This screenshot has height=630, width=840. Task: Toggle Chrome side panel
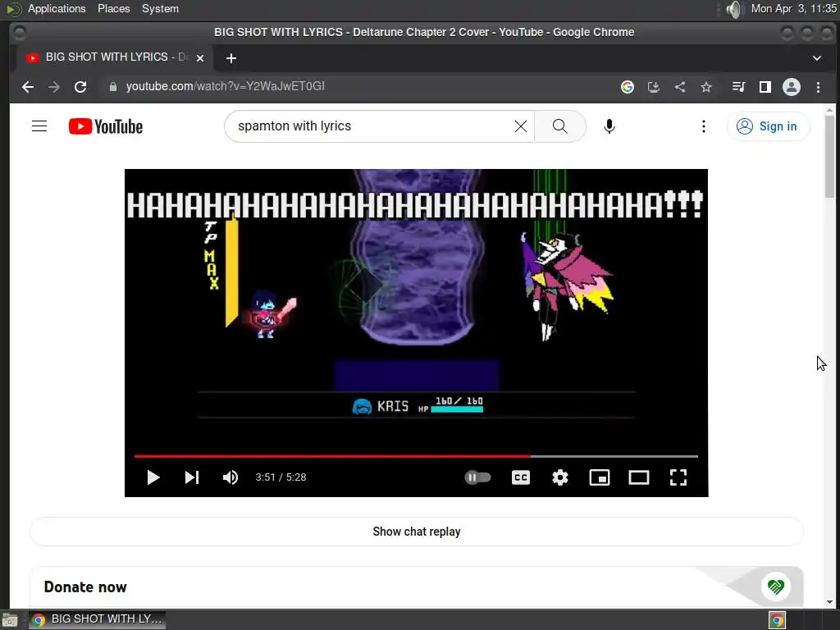pyautogui.click(x=765, y=87)
